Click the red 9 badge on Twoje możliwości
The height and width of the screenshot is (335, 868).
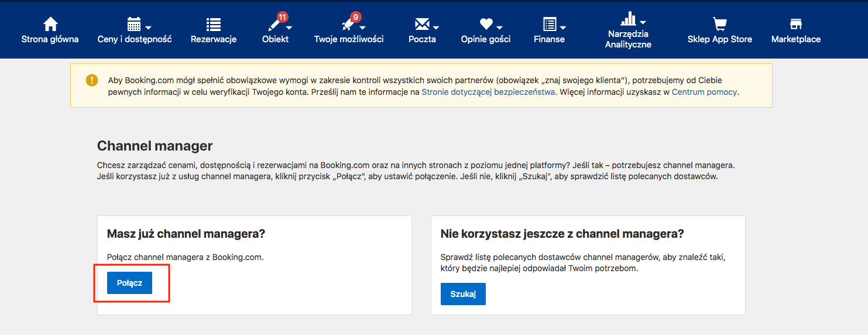(x=355, y=17)
